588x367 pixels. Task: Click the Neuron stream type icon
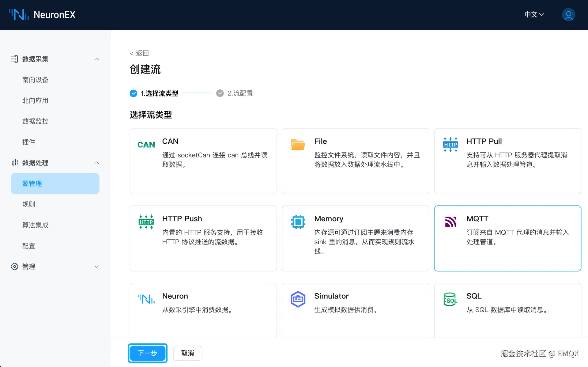146,299
